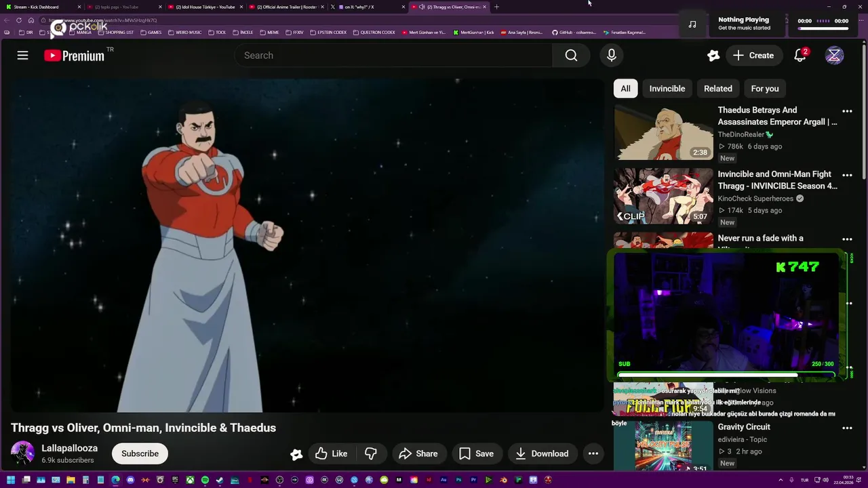Open Lallapallooza channel avatar
The height and width of the screenshot is (488, 868).
[x=22, y=453]
